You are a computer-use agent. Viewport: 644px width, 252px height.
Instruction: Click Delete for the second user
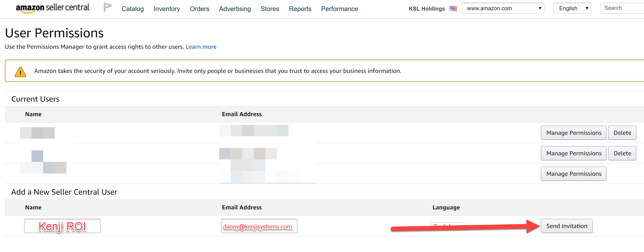[x=622, y=153]
